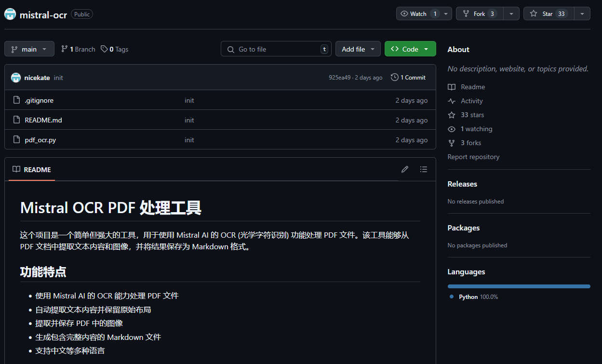Fork this repository with the Fork button

(x=480, y=13)
